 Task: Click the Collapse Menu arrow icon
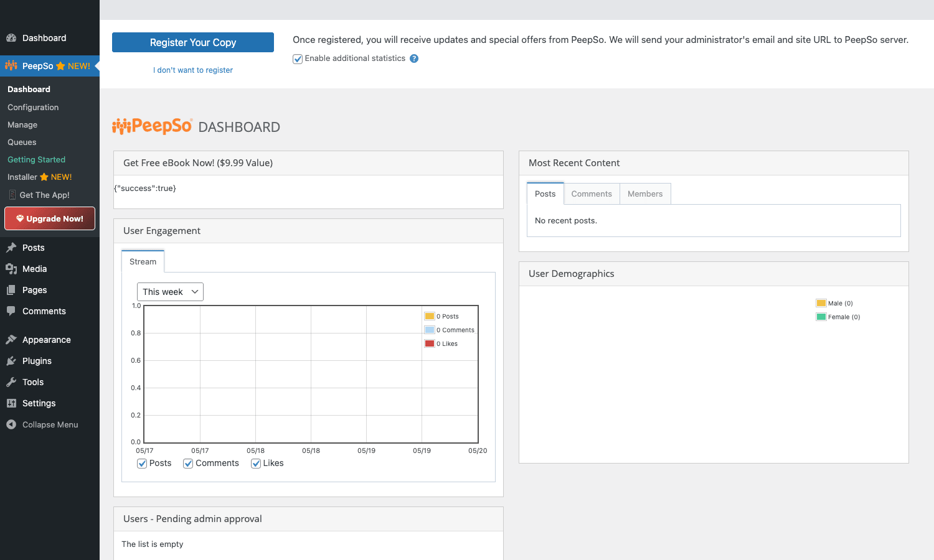click(x=11, y=424)
